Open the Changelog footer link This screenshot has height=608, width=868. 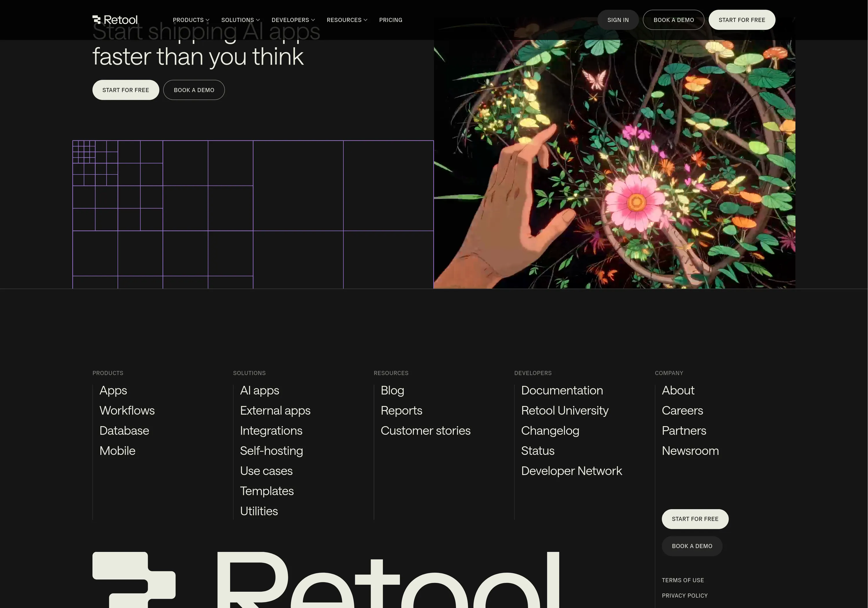click(550, 431)
